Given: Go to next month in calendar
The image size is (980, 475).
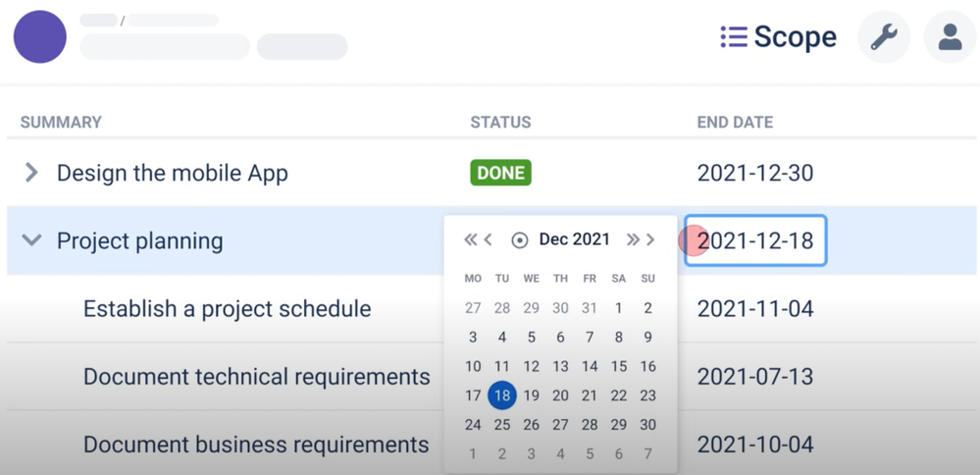Looking at the screenshot, I should [x=650, y=239].
